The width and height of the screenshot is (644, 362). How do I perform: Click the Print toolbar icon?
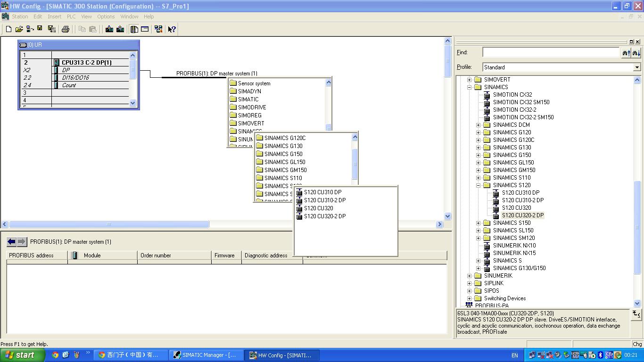point(66,29)
